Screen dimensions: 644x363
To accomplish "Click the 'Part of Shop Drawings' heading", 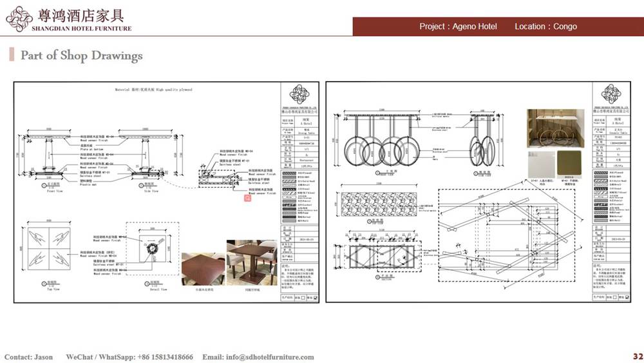I will click(x=81, y=55).
